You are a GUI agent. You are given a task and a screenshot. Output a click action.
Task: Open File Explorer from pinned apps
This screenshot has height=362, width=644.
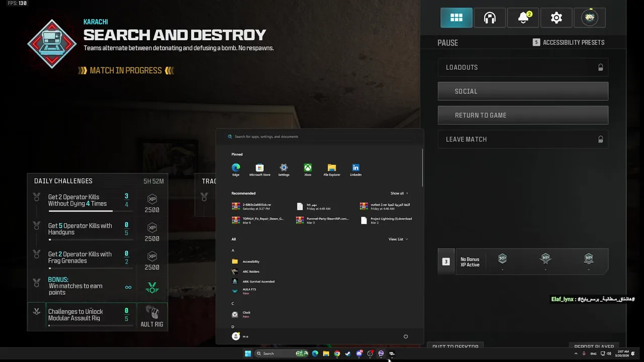pyautogui.click(x=332, y=170)
